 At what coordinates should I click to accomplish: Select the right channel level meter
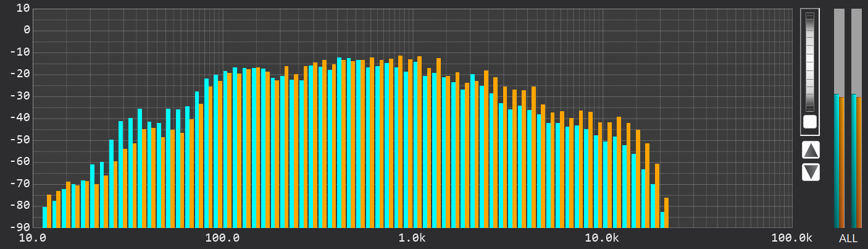point(856,117)
